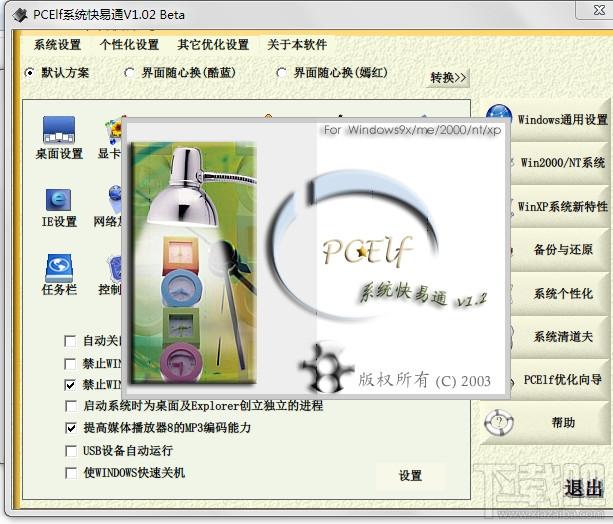The height and width of the screenshot is (524, 613).
Task: Open WinXP系统新特性 section
Action: 562,206
